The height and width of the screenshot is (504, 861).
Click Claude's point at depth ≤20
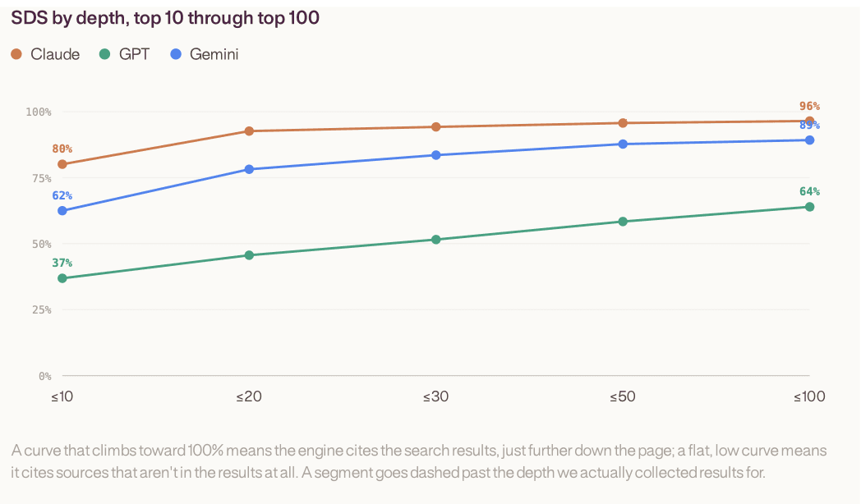(x=249, y=131)
